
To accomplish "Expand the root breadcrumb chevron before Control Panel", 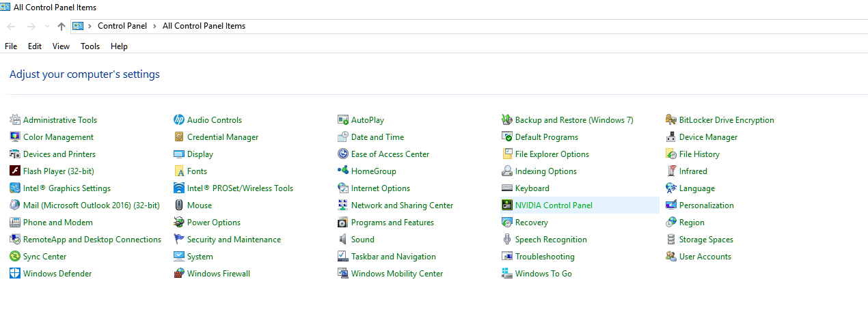I will tap(90, 27).
